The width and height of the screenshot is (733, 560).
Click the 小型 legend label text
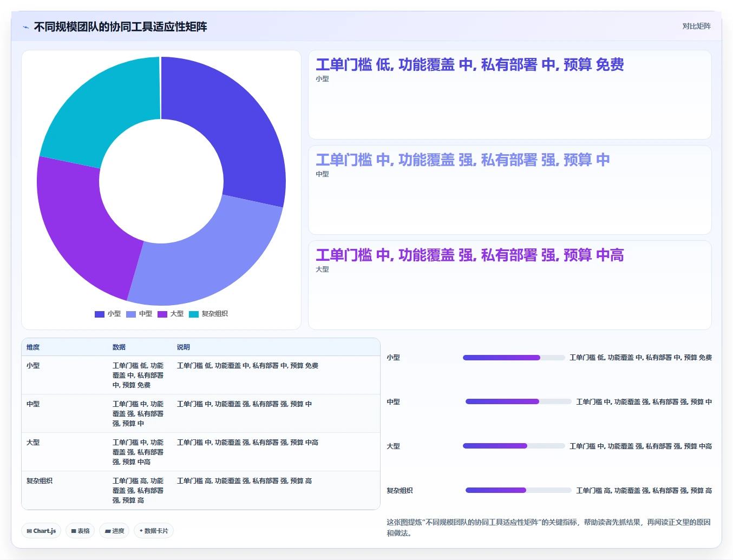click(114, 314)
